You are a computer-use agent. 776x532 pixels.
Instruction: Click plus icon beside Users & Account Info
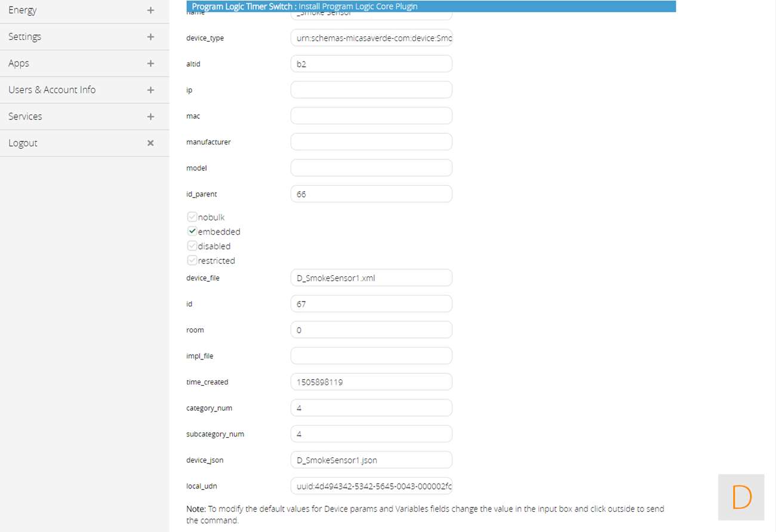point(150,90)
